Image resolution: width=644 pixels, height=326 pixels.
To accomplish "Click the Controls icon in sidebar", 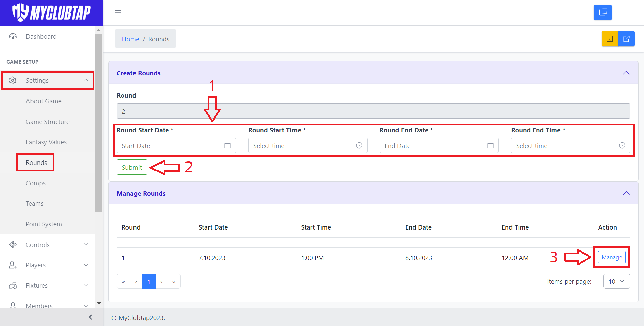I will click(x=13, y=245).
